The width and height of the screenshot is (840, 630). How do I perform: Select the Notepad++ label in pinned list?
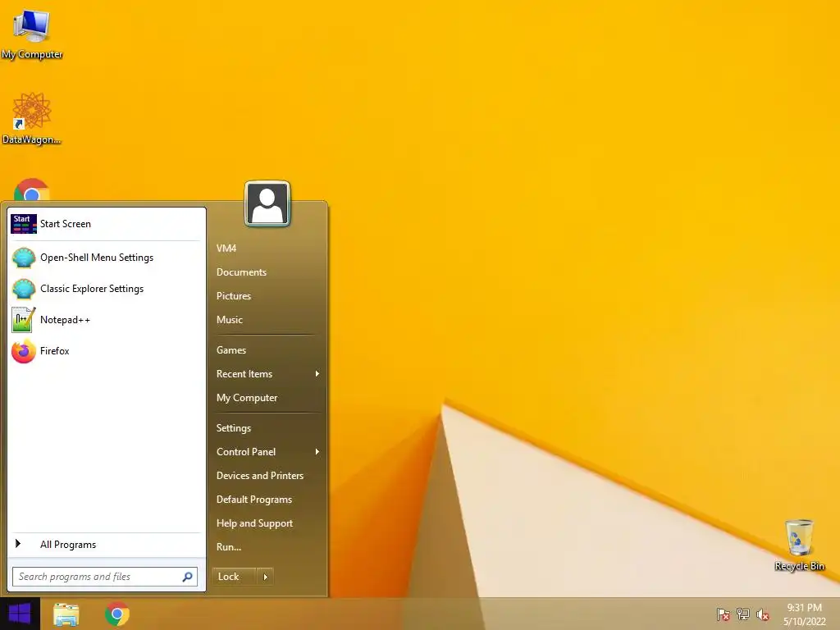[65, 320]
